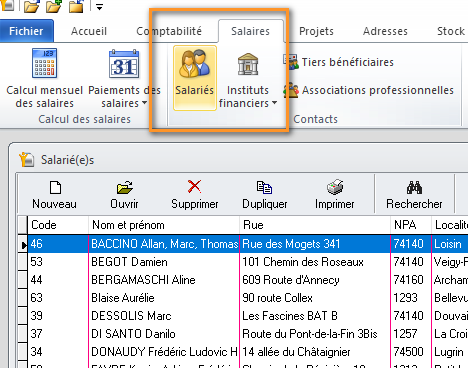Image resolution: width=468 pixels, height=368 pixels.
Task: Switch to the Adresses tab
Action: coord(385,31)
